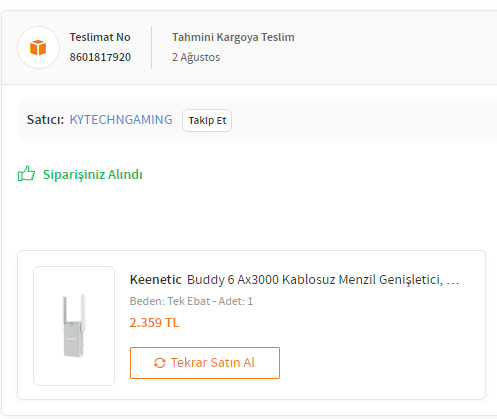Click the refresh arrows icon on Tekrar Satın Al
Screen dimensions: 497x419
tap(160, 363)
